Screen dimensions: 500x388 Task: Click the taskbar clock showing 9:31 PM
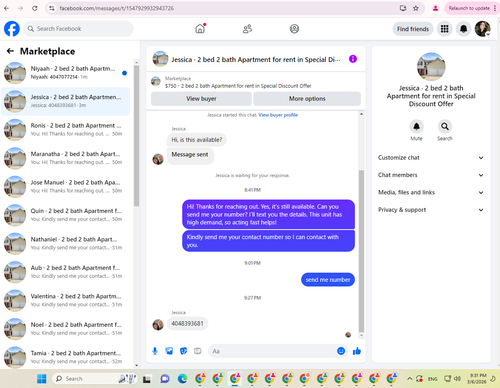point(477,379)
